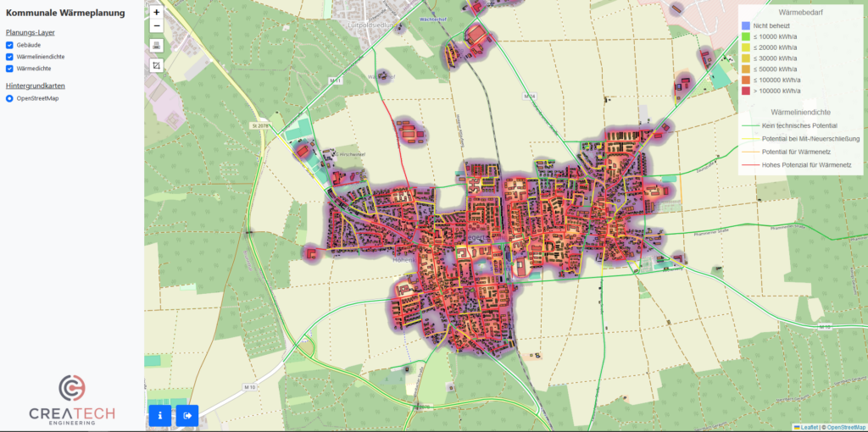Zoom out of the map

(157, 26)
